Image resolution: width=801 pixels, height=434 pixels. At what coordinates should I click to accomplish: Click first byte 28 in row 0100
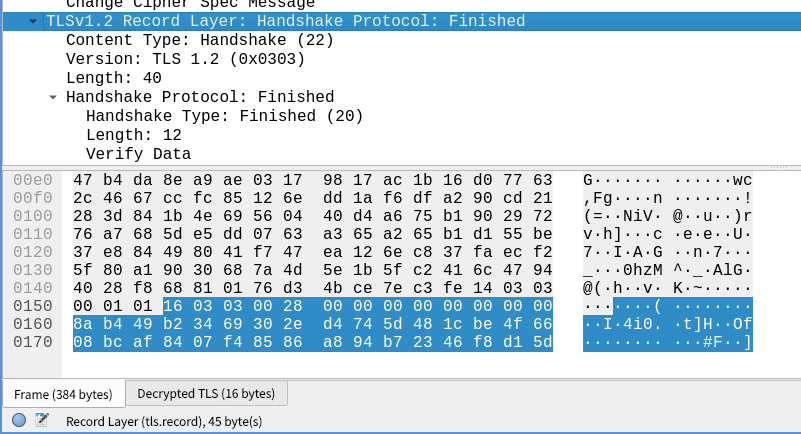pyautogui.click(x=83, y=216)
